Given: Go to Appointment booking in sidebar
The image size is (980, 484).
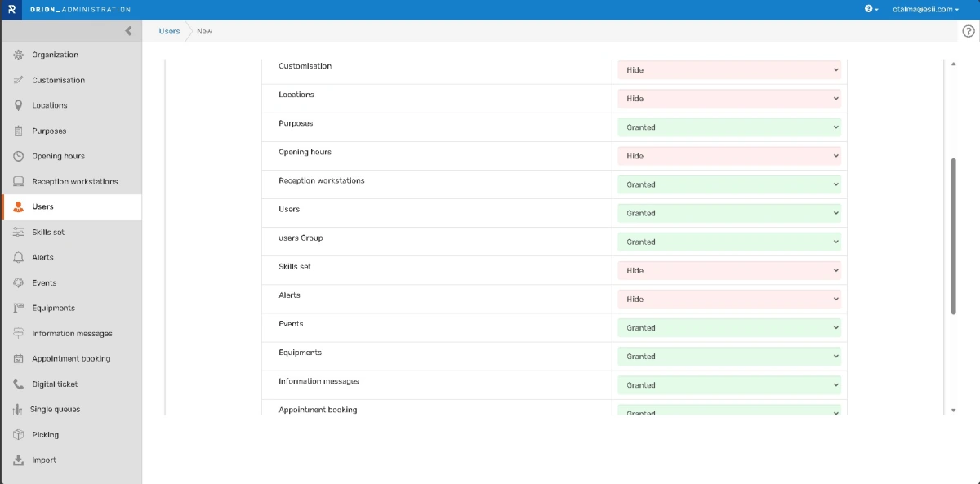Looking at the screenshot, I should [71, 358].
